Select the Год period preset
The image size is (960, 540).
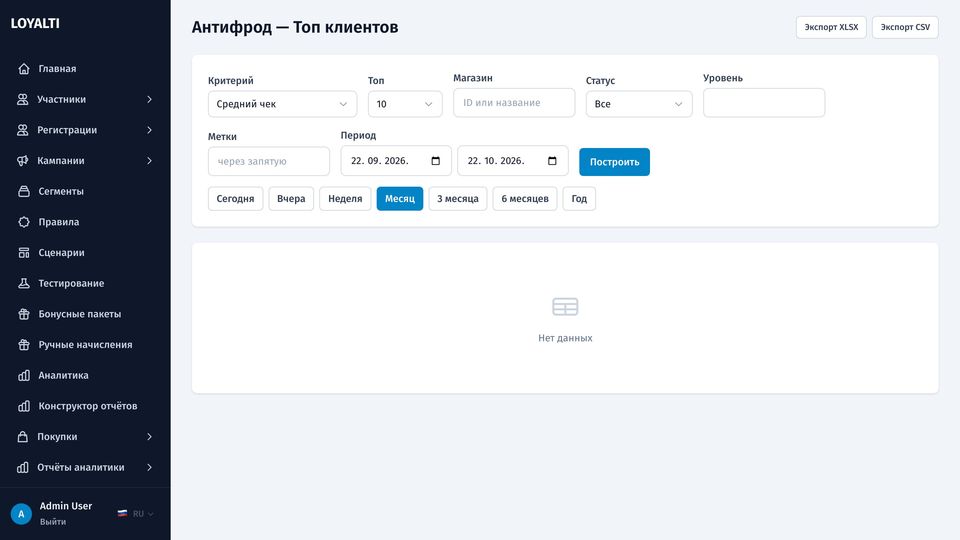pyautogui.click(x=579, y=198)
